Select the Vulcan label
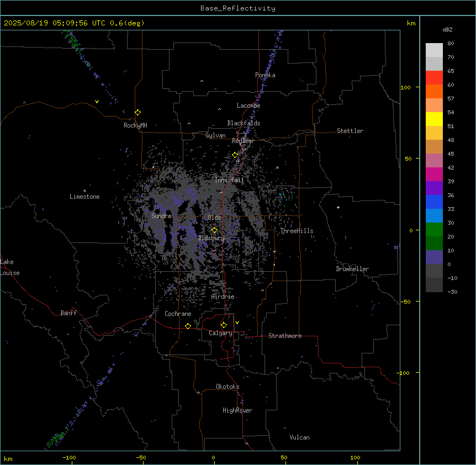The width and height of the screenshot is (476, 465). (x=299, y=437)
